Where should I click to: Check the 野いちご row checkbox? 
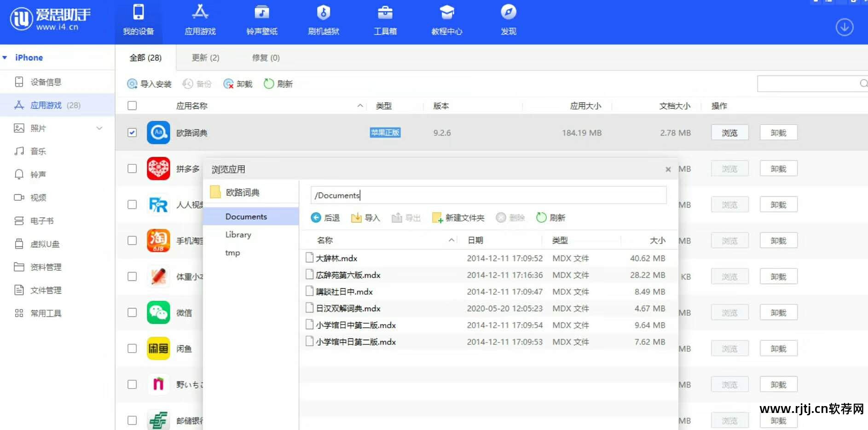tap(132, 384)
